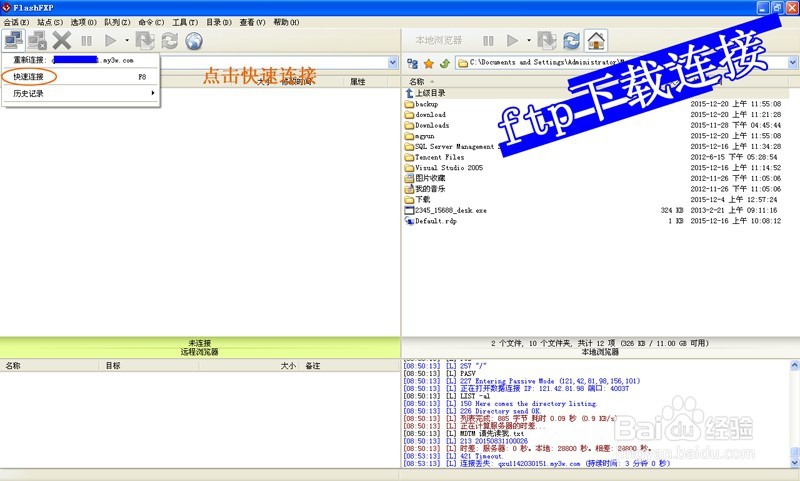Expand the history records submenu
Screen dimensions: 800x481
click(80, 93)
